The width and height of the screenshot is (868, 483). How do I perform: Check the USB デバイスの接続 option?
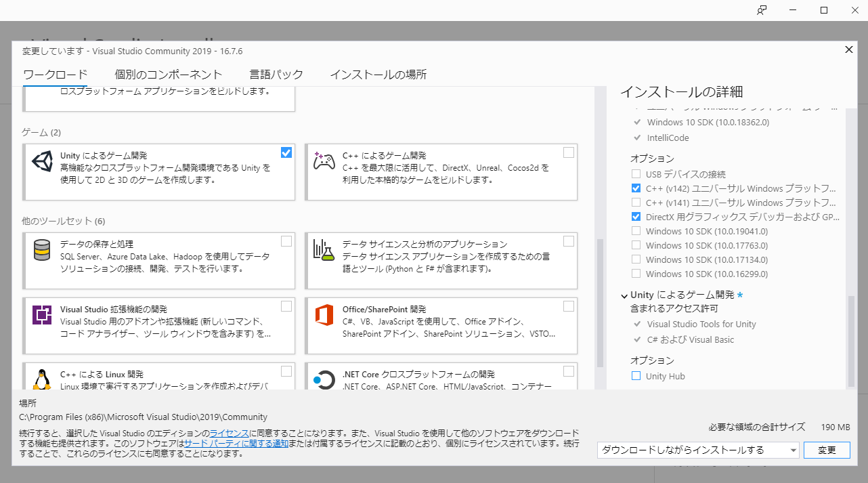[636, 174]
